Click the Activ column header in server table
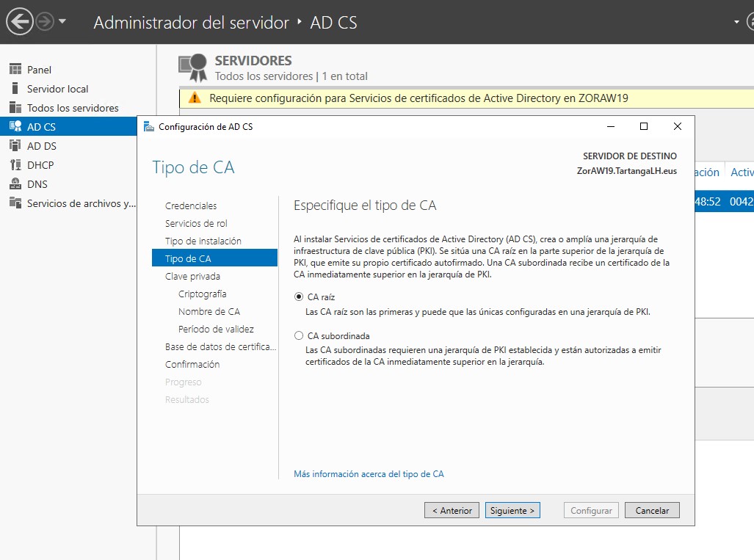754x560 pixels. coord(742,172)
